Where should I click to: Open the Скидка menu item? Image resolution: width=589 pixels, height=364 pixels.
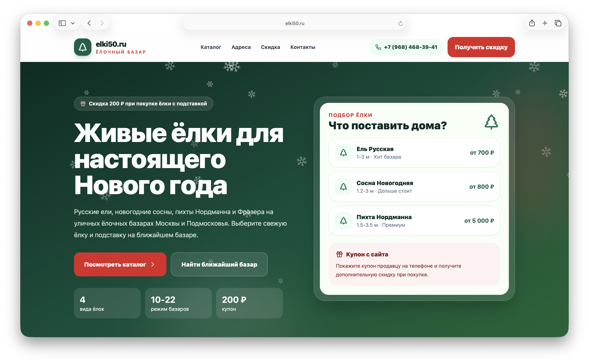tap(270, 47)
